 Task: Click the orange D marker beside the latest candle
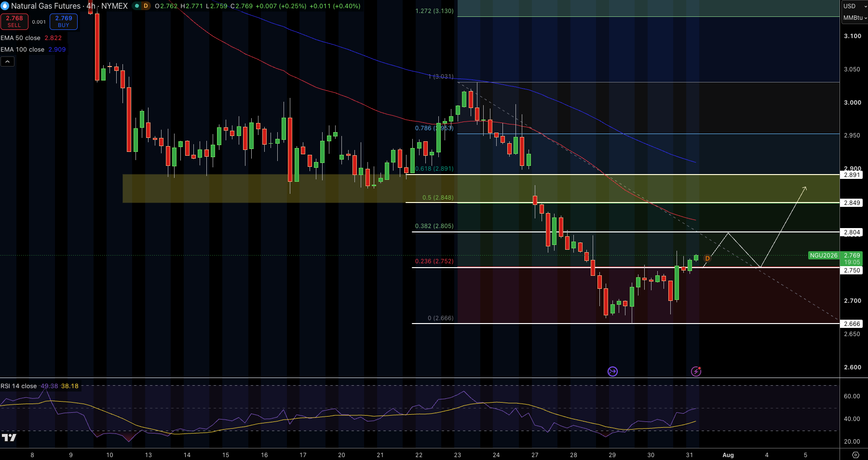[x=707, y=259]
